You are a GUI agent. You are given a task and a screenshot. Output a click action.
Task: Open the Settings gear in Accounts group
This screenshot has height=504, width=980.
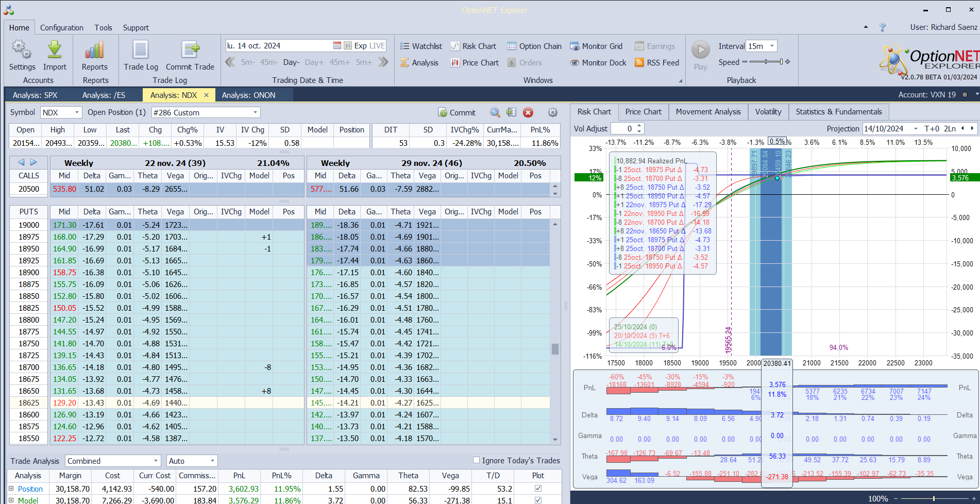coord(22,50)
